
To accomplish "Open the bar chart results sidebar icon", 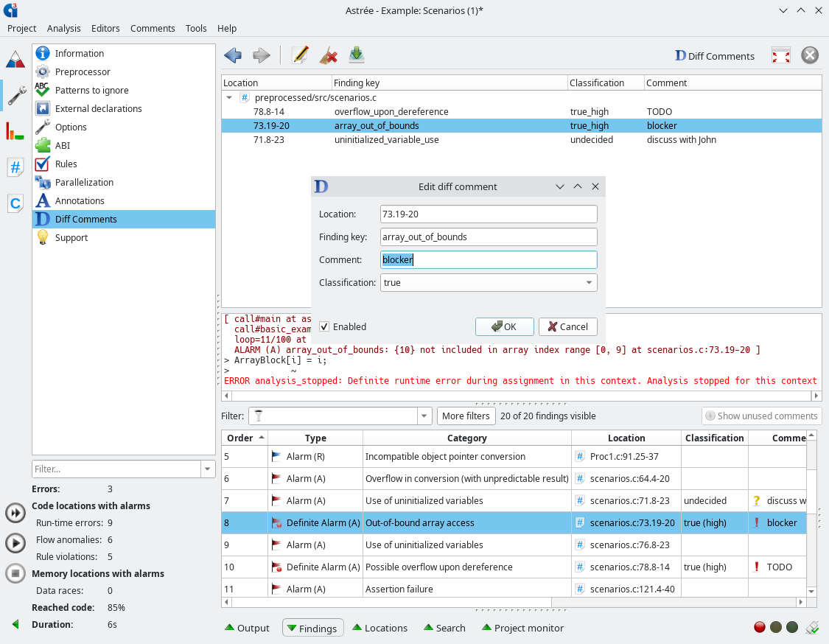I will click(15, 131).
